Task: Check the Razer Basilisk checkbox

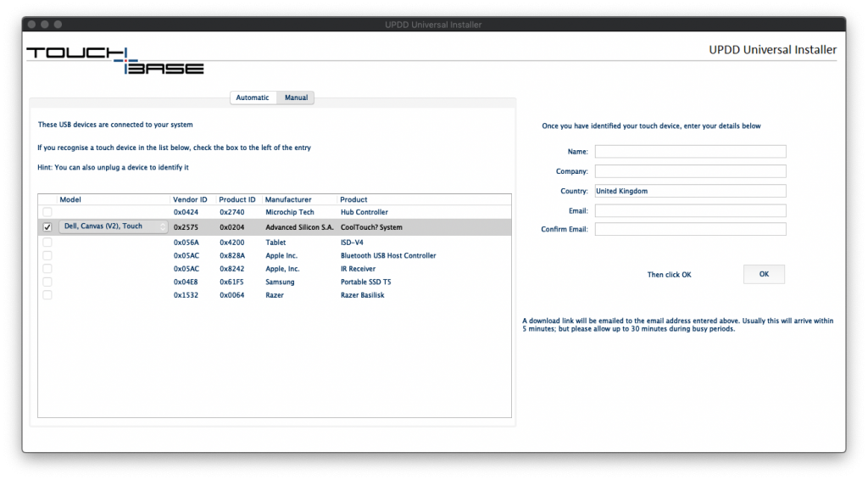Action: pos(47,295)
